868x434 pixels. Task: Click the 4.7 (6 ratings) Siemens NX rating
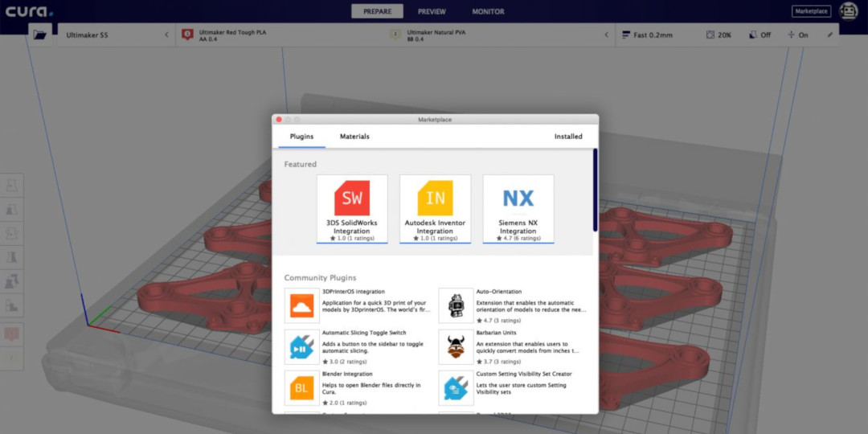(x=518, y=238)
